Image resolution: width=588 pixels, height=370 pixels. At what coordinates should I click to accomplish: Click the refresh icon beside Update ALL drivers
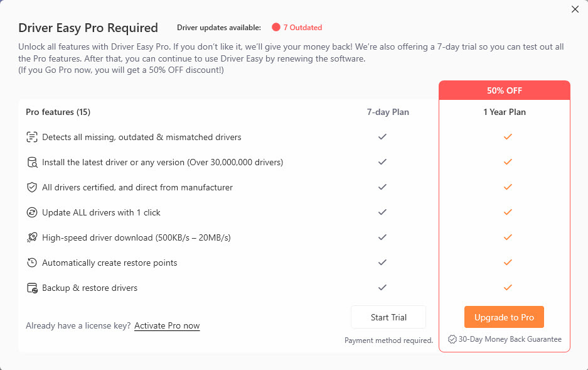point(32,212)
